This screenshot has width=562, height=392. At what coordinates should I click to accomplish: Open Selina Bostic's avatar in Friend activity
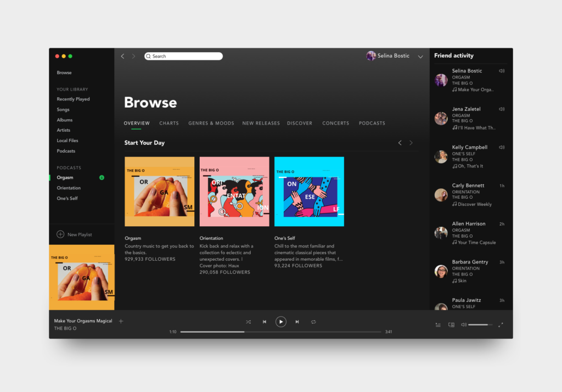(x=441, y=80)
